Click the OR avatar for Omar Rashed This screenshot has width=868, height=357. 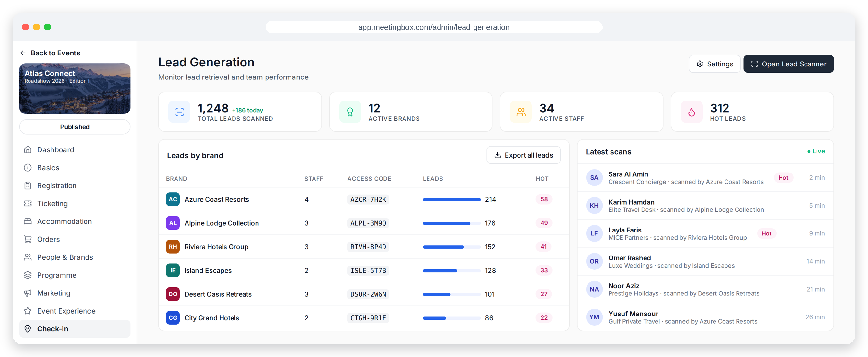(x=594, y=261)
